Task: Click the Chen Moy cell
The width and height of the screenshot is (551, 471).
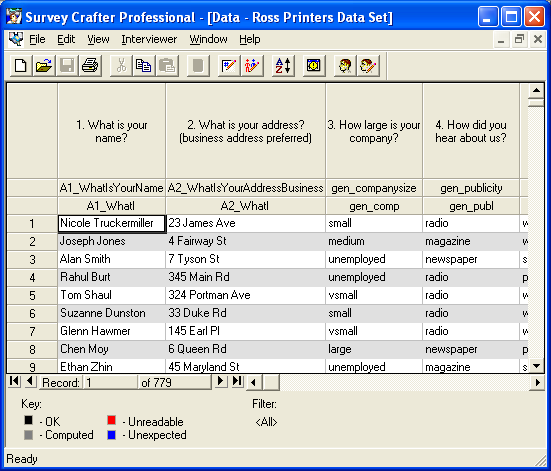Action: [111, 349]
